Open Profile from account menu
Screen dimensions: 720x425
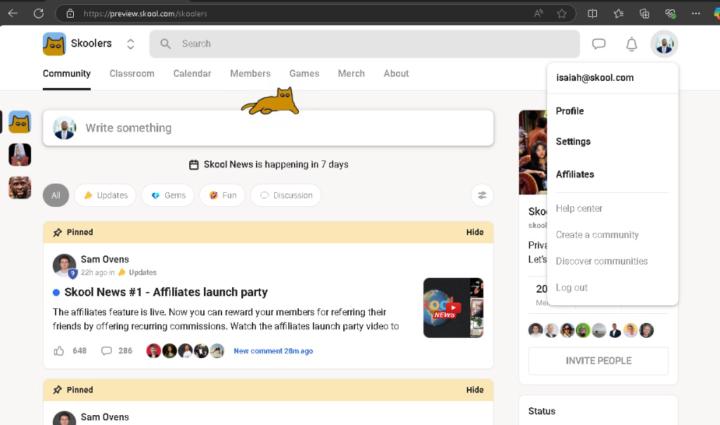569,111
